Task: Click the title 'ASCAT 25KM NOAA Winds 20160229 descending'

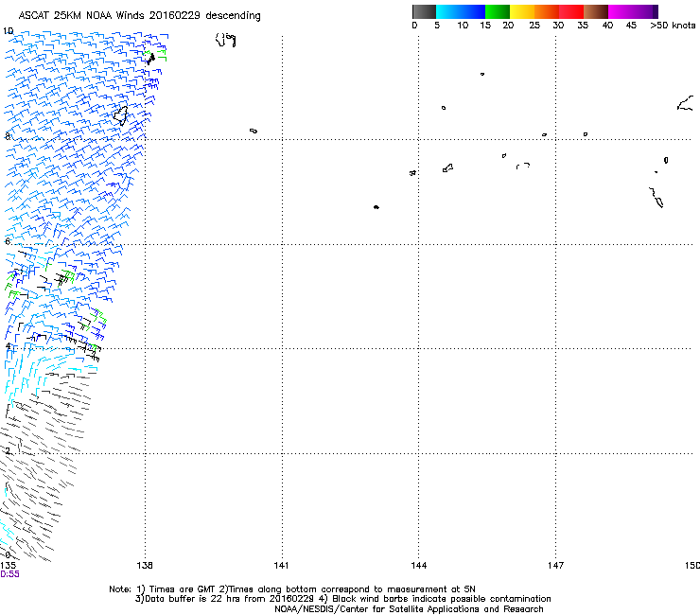Action: point(139,15)
